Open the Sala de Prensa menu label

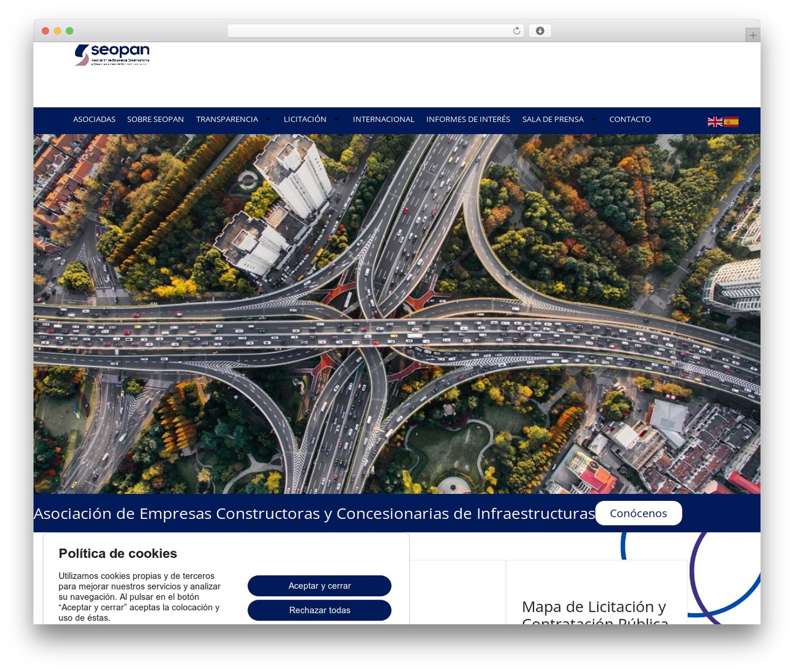[553, 120]
